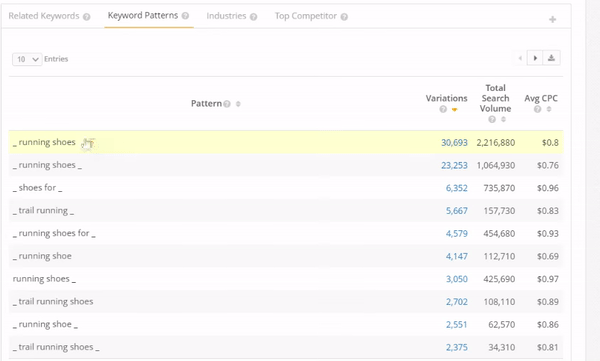Click help icon under Avg CPC
This screenshot has width=600, height=361.
538,109
